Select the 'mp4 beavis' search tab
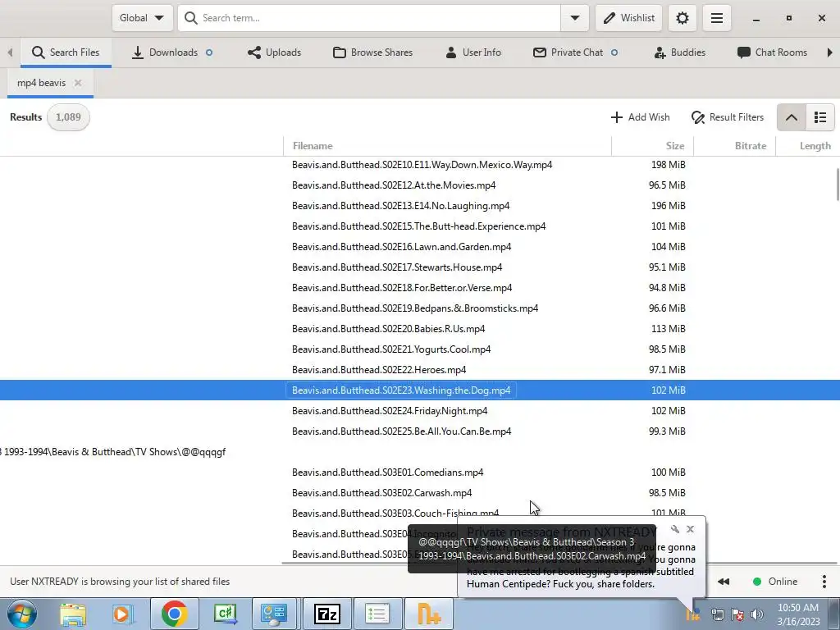Image resolution: width=840 pixels, height=630 pixels. tap(41, 83)
